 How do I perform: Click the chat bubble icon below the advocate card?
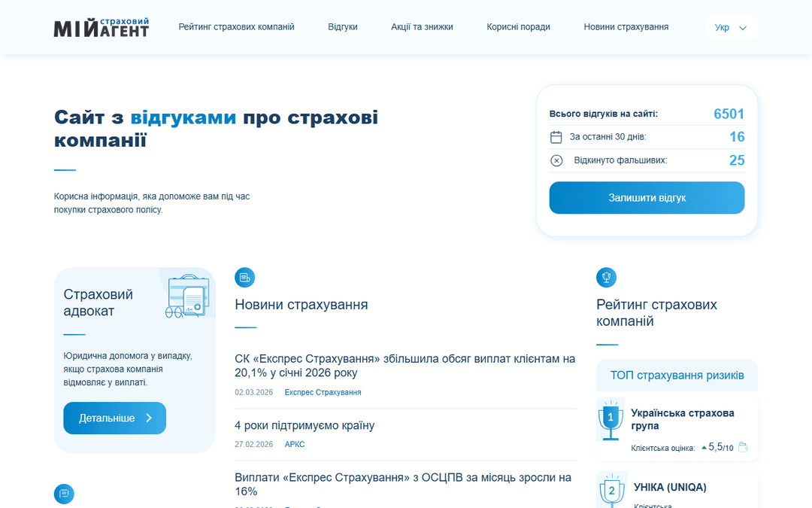(64, 494)
